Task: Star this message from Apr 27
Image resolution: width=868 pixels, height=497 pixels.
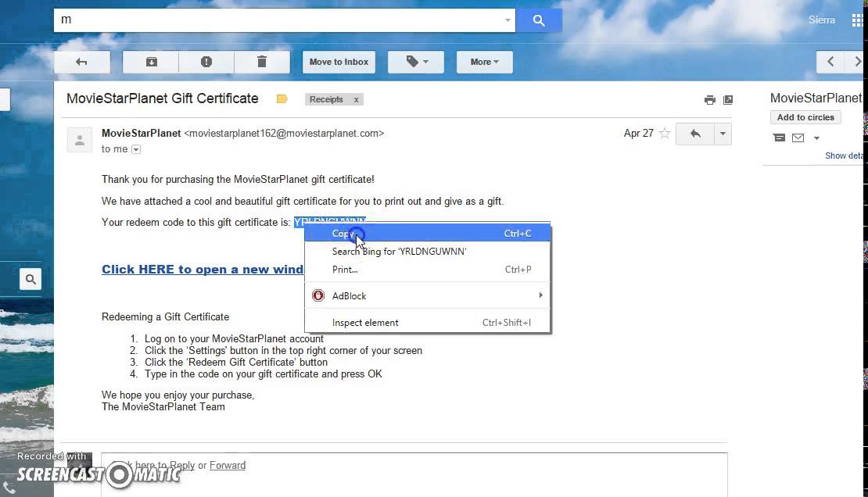Action: pos(665,134)
